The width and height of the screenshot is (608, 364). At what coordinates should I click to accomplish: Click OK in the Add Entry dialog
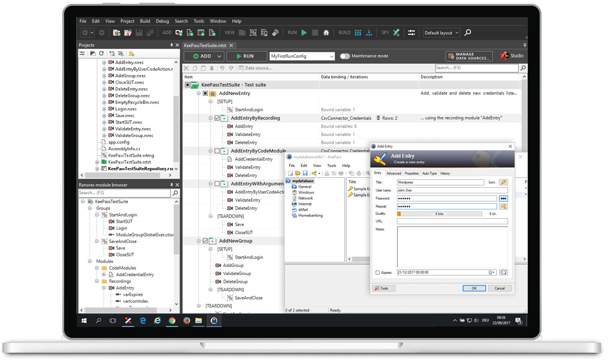tap(474, 288)
